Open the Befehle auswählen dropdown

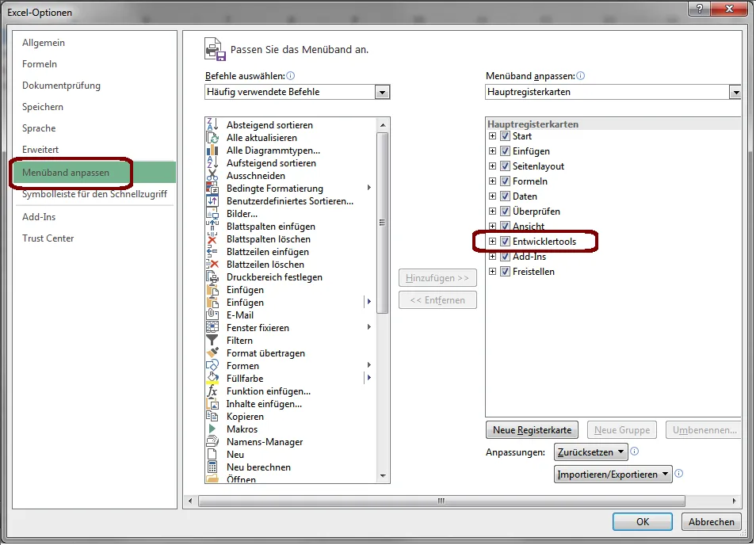click(383, 92)
